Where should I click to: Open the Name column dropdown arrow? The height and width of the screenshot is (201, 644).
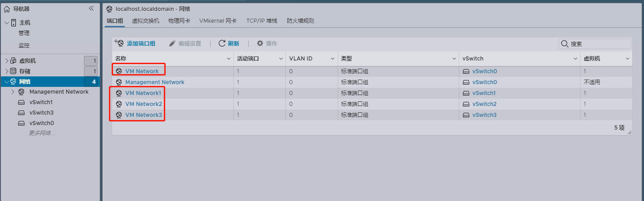coord(229,59)
